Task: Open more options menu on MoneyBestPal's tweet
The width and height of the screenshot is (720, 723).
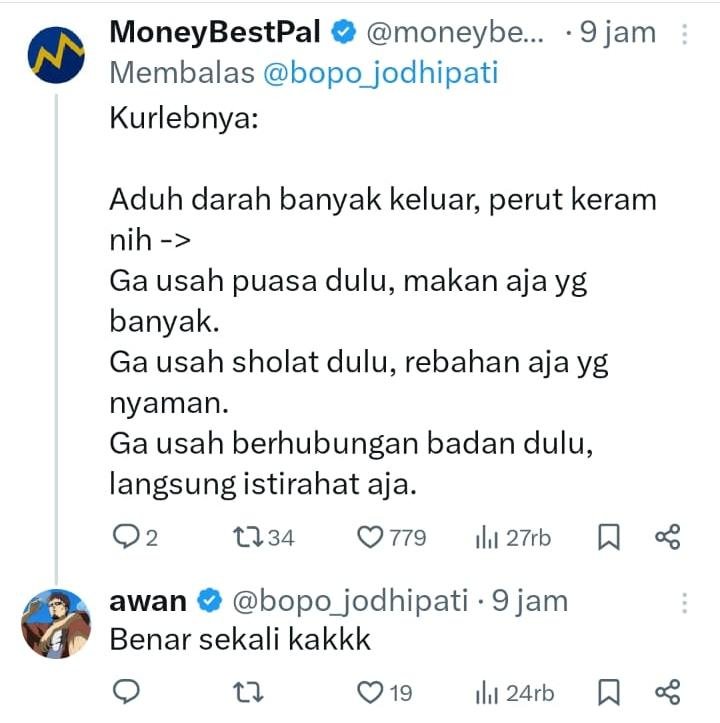Action: point(684,34)
